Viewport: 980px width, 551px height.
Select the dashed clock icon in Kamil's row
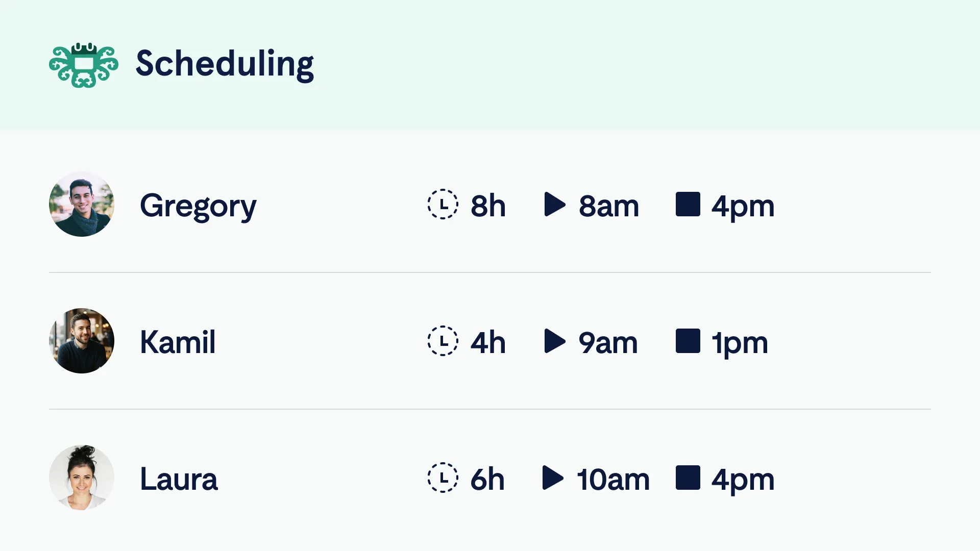click(443, 341)
